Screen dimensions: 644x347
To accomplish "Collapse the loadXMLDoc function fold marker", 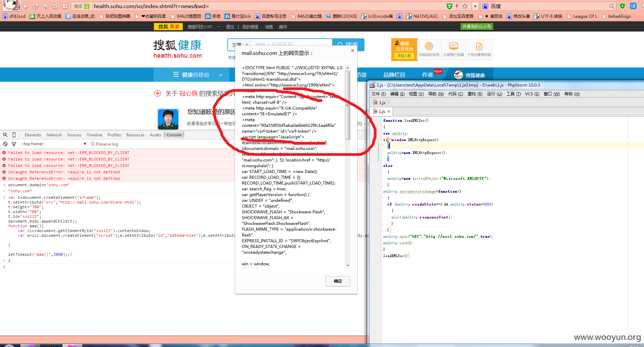I will coord(381,127).
